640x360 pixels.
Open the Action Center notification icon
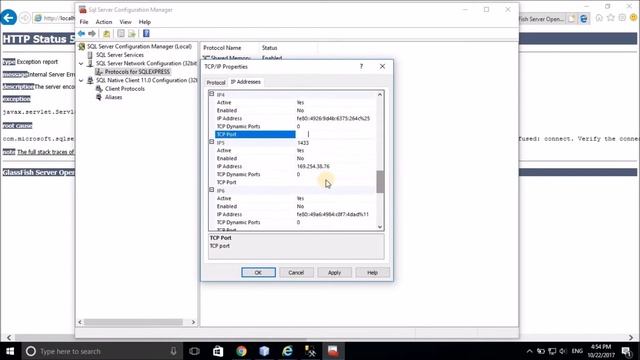click(627, 351)
